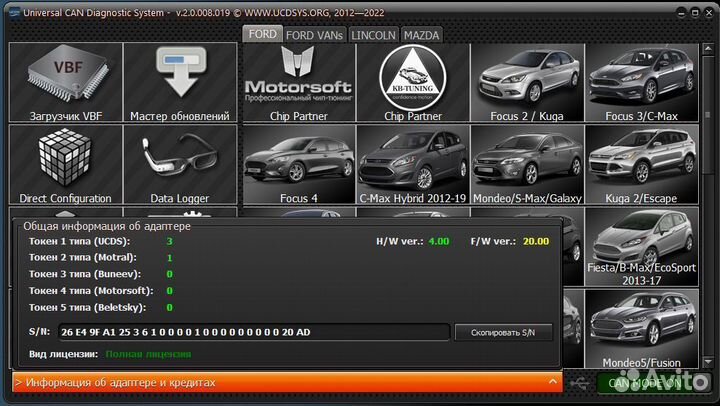Screen dimensions: 720x406
Task: Select the Focus 3/C-Max vehicle
Action: [640, 78]
